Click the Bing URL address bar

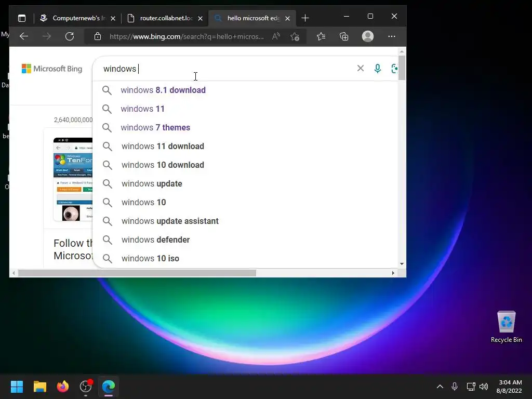pos(187,36)
